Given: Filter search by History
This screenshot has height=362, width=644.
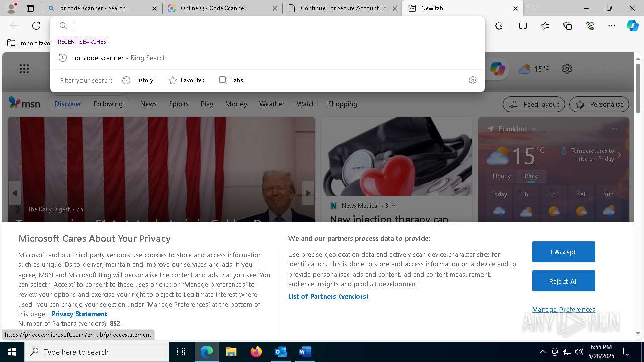Looking at the screenshot, I should pos(138,80).
